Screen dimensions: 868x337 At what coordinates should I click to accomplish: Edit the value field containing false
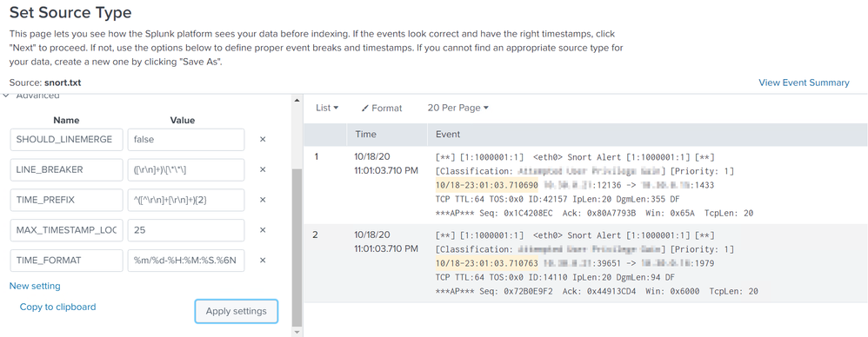186,140
